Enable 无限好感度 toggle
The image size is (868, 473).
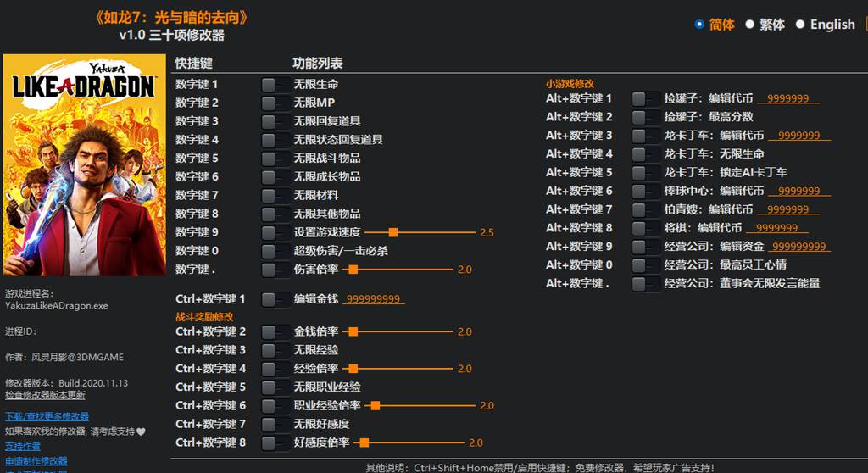(x=275, y=425)
